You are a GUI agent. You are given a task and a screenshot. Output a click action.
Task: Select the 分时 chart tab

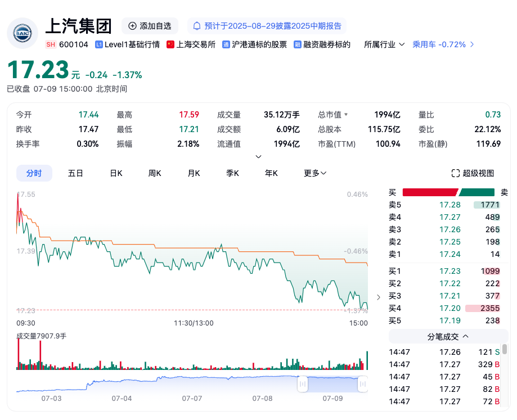click(x=34, y=173)
